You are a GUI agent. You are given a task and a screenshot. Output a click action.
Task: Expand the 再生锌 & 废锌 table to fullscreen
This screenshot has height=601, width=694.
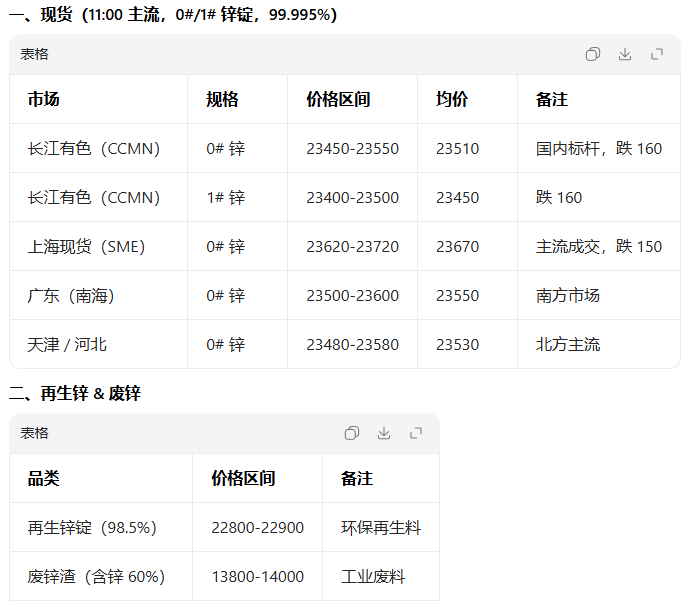coord(416,433)
